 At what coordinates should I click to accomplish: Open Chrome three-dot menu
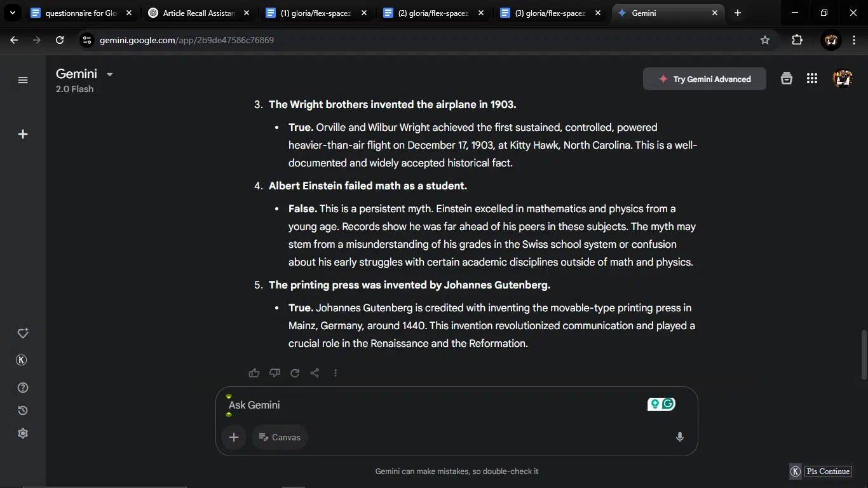[x=854, y=40]
